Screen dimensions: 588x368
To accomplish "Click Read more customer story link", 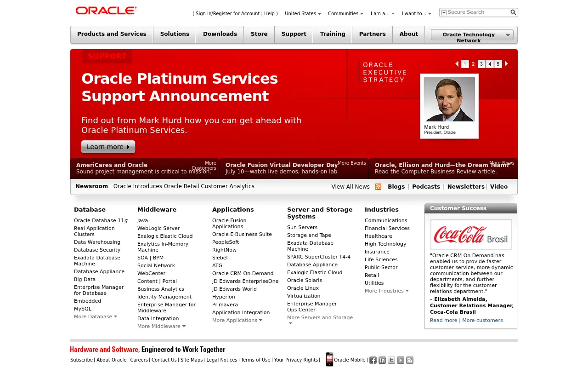I will (443, 320).
